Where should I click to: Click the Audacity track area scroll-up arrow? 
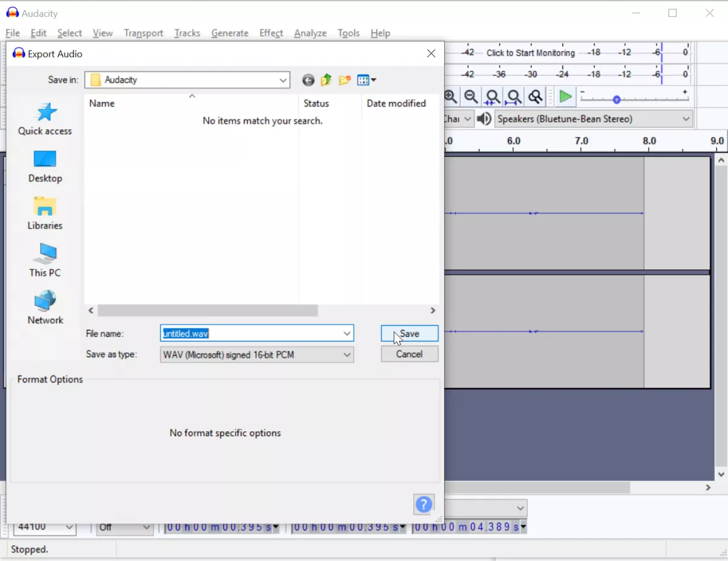[x=721, y=161]
